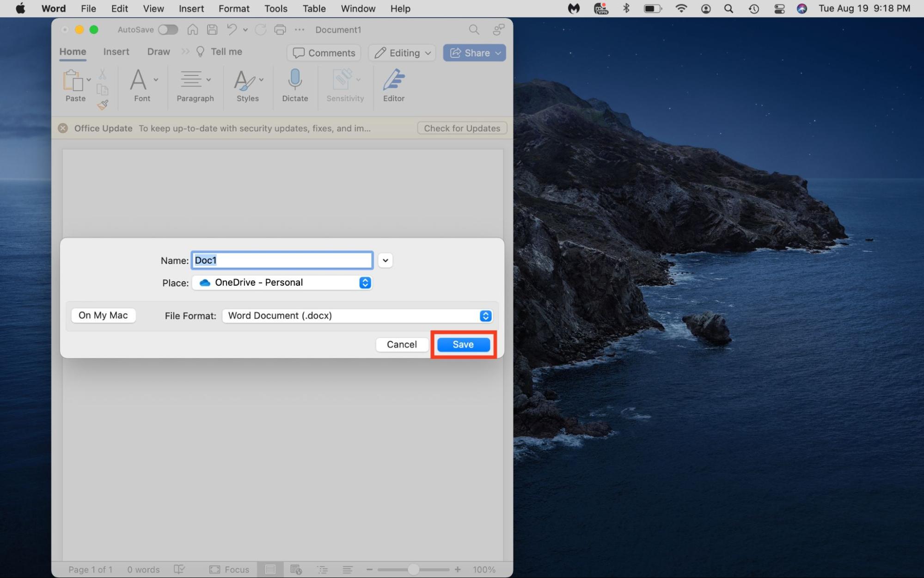
Task: Switch to the Draw ribbon tab
Action: (158, 51)
